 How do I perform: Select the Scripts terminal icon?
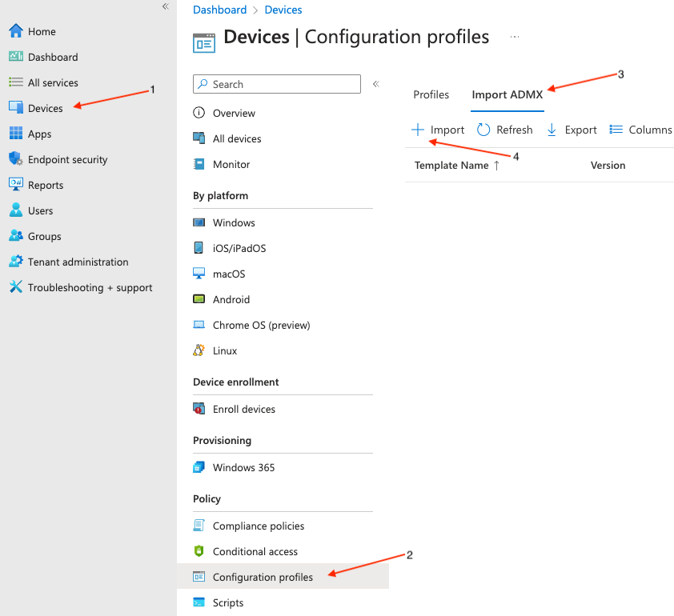click(199, 602)
